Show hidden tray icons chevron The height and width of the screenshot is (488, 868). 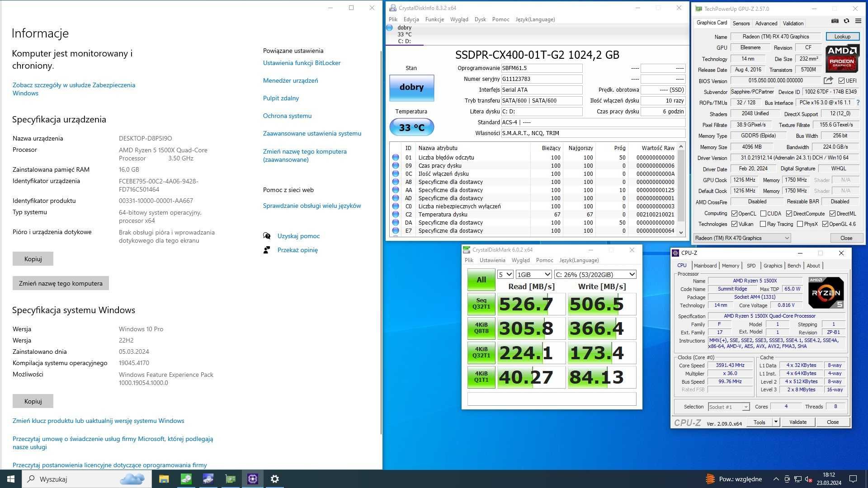click(776, 479)
